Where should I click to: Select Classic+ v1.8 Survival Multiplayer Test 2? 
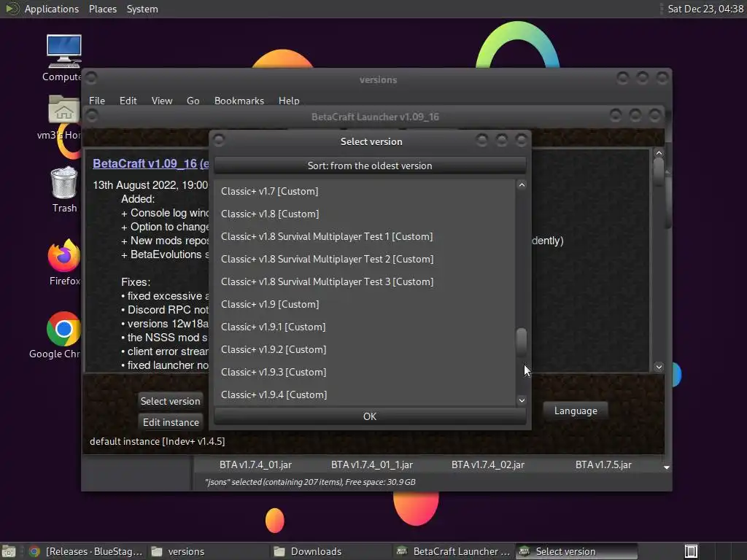click(365, 259)
